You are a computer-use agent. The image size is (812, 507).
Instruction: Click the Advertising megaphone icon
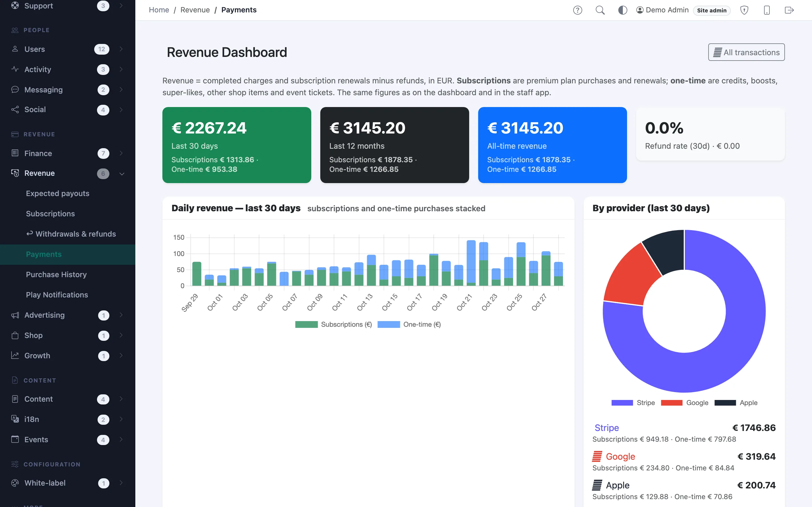tap(15, 315)
